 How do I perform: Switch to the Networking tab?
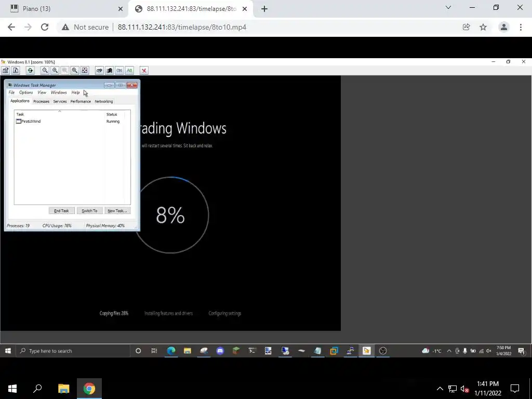(104, 101)
